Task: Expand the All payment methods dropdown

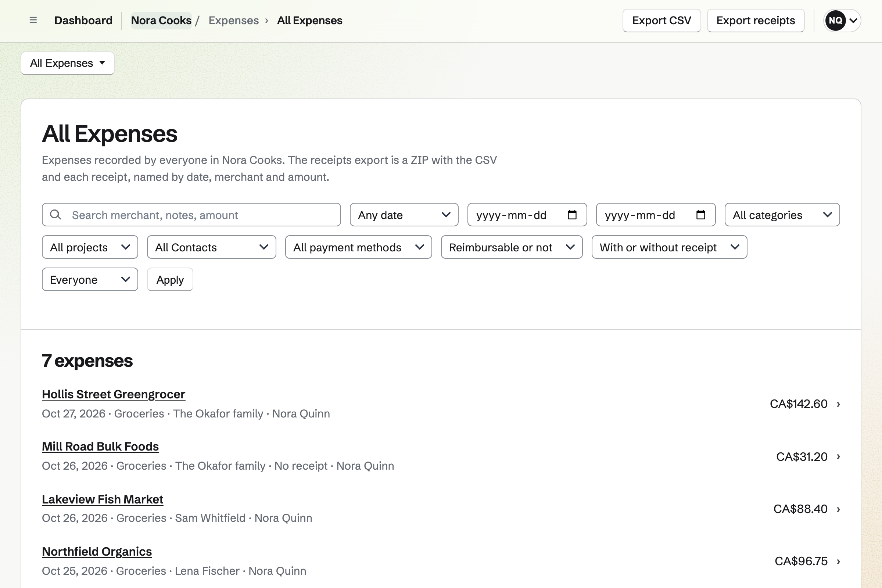Action: [358, 247]
